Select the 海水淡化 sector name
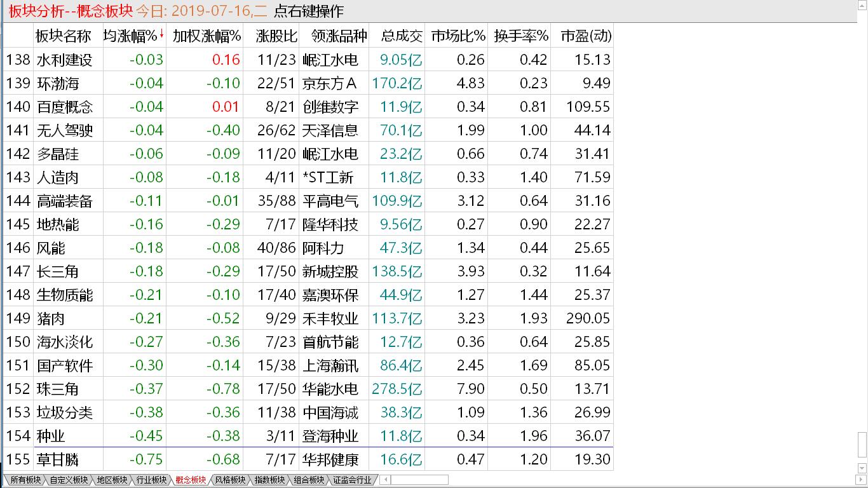The width and height of the screenshot is (868, 488). tap(65, 342)
